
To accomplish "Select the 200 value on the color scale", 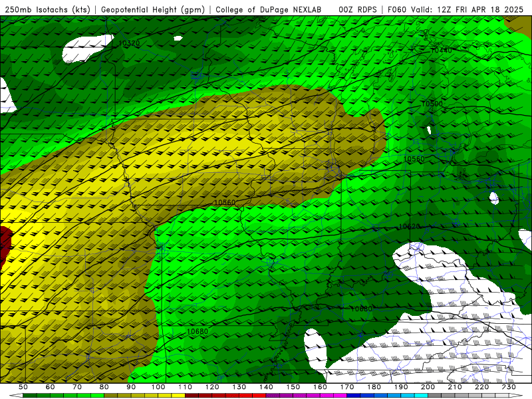I will pyautogui.click(x=428, y=387).
